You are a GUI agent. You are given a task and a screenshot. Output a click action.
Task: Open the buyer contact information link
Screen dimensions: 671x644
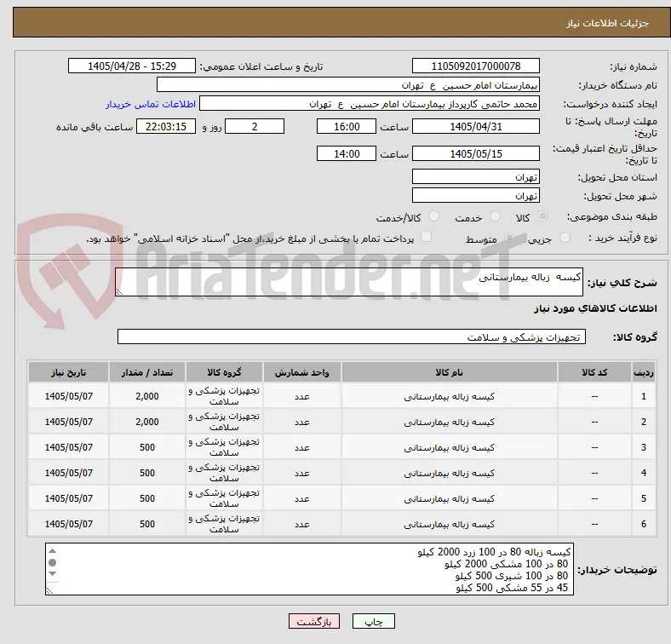[151, 104]
